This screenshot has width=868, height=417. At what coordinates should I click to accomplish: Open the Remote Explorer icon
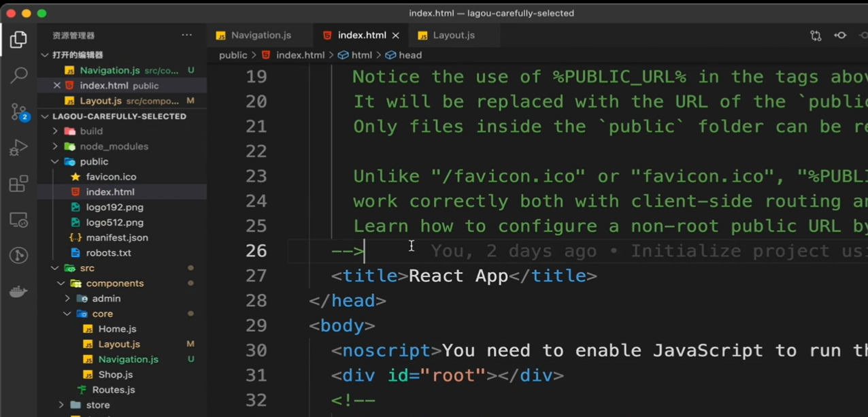pyautogui.click(x=18, y=220)
